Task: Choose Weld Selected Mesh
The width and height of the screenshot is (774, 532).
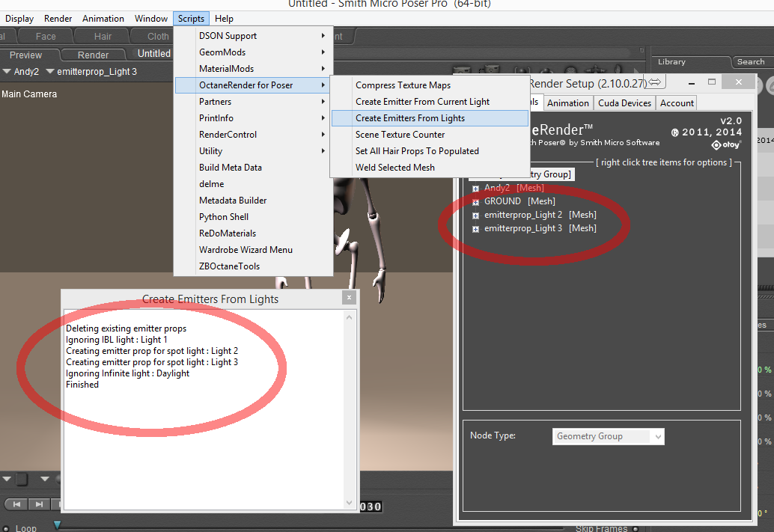Action: point(430,168)
